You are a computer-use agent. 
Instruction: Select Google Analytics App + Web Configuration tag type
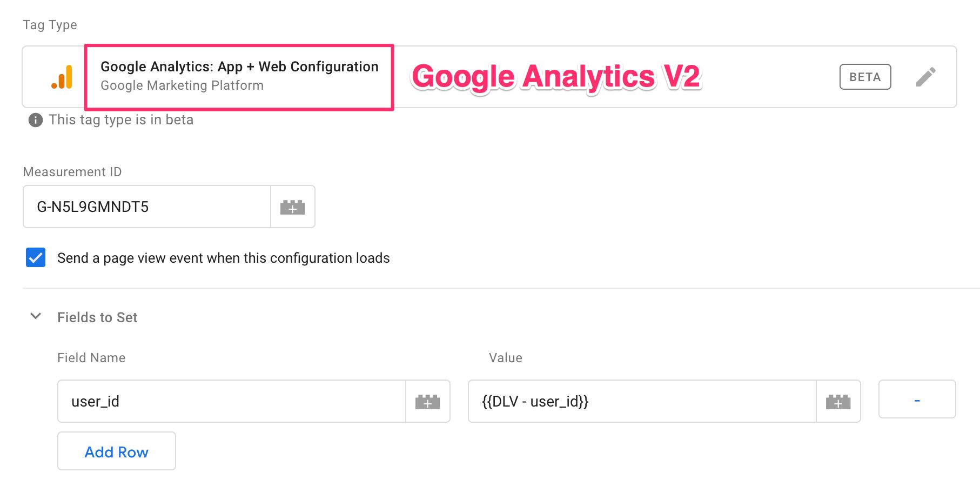click(239, 66)
